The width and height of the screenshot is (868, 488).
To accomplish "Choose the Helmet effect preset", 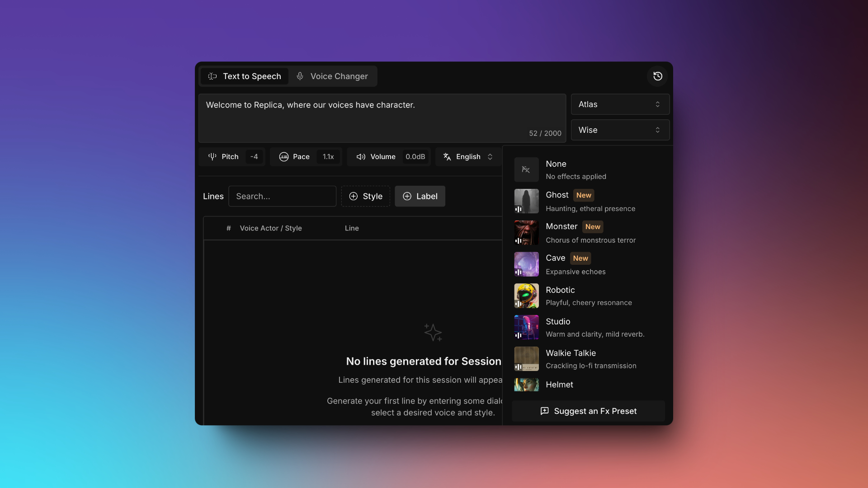I will click(x=588, y=385).
